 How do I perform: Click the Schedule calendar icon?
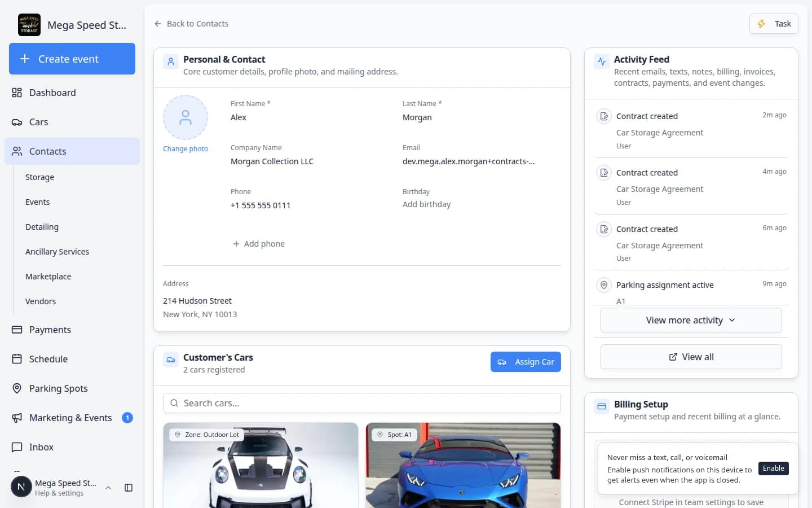17,359
